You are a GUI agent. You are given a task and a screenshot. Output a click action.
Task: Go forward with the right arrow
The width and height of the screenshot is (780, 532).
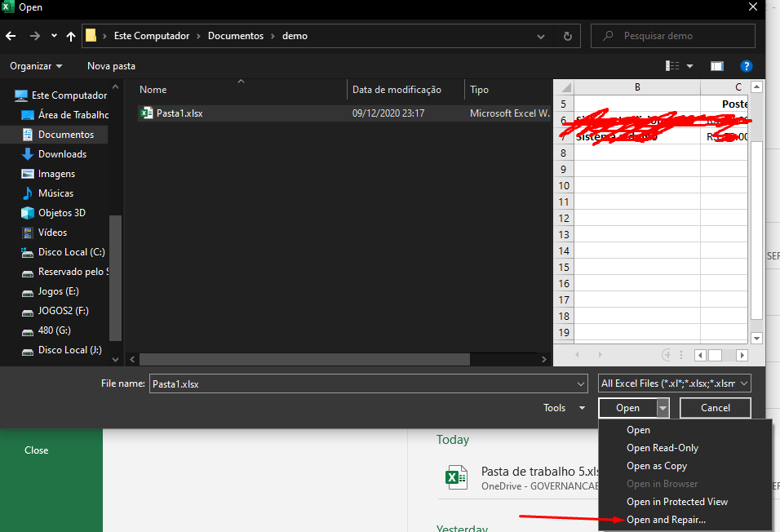click(x=34, y=36)
